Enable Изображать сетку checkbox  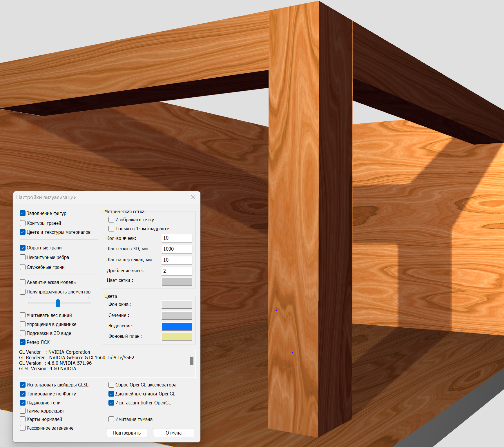[111, 220]
